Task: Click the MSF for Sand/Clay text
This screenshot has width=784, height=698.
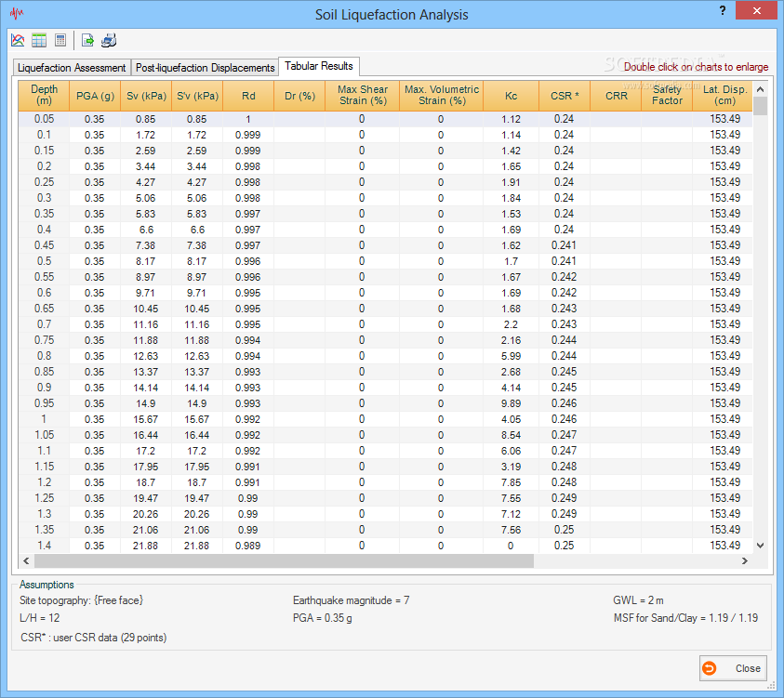Action: [685, 618]
